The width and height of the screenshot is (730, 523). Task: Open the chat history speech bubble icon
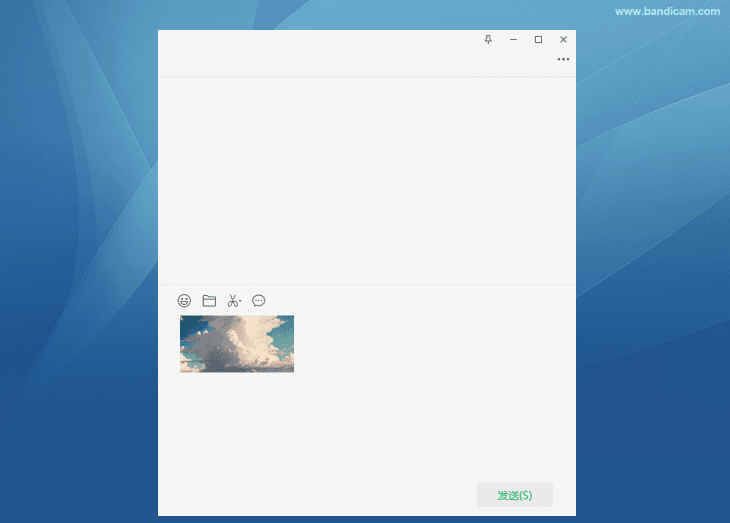(259, 300)
